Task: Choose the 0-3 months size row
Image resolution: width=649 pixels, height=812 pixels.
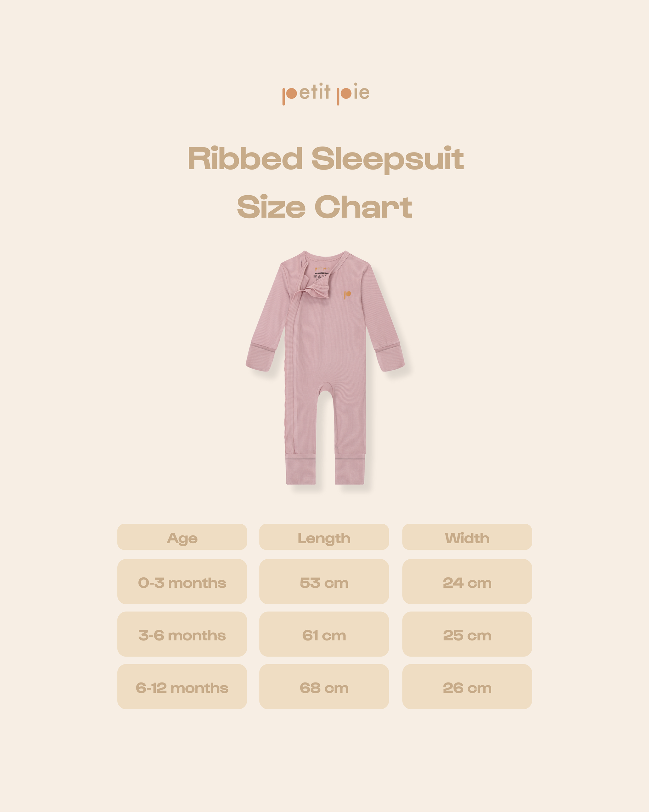Action: 182,583
